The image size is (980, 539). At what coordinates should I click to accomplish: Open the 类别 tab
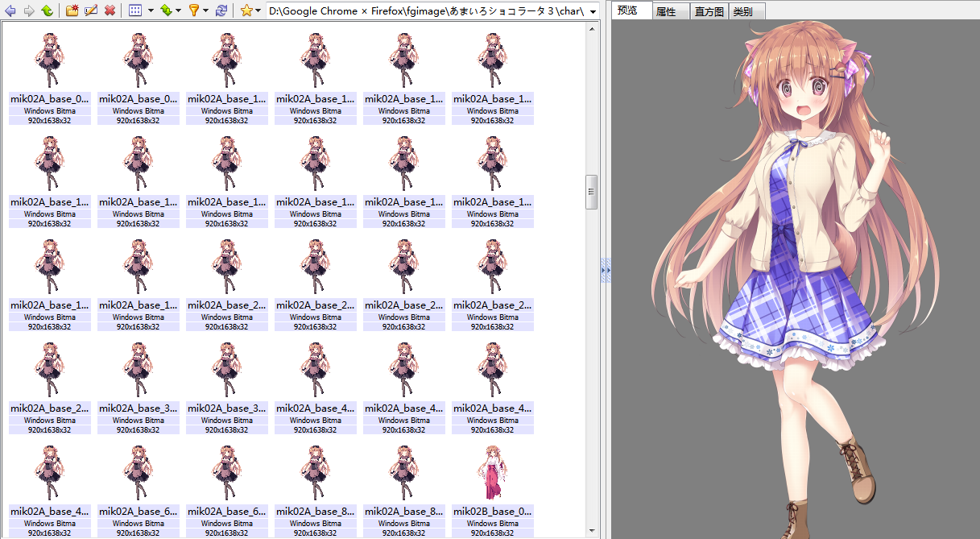746,12
